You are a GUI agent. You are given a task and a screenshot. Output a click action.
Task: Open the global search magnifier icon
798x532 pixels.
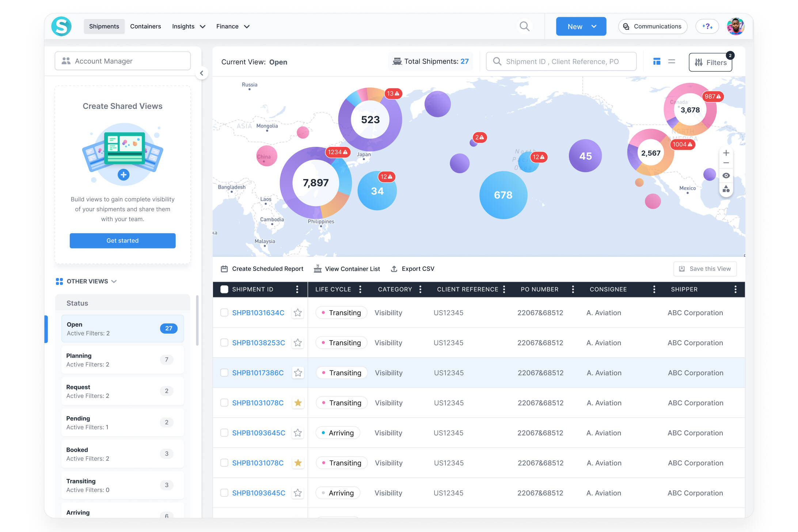pyautogui.click(x=524, y=26)
